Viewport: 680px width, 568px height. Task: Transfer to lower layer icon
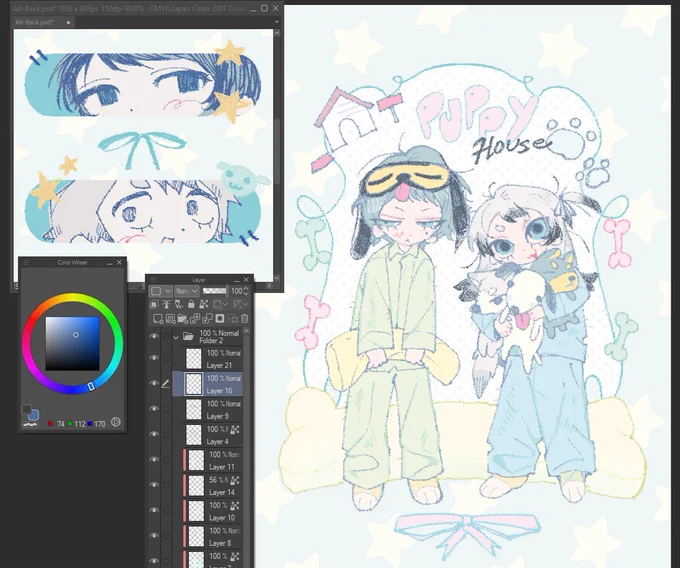pos(195,319)
